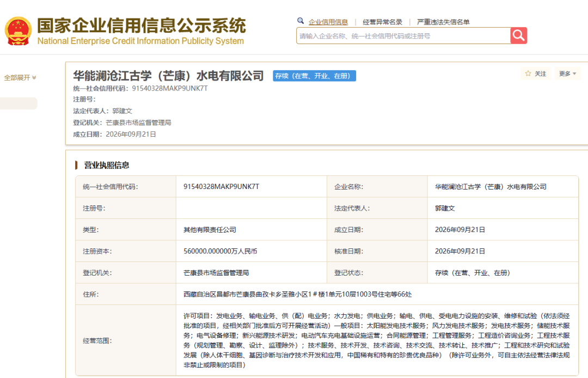
Task: Click the 成立日期 table value
Action: click(x=460, y=230)
